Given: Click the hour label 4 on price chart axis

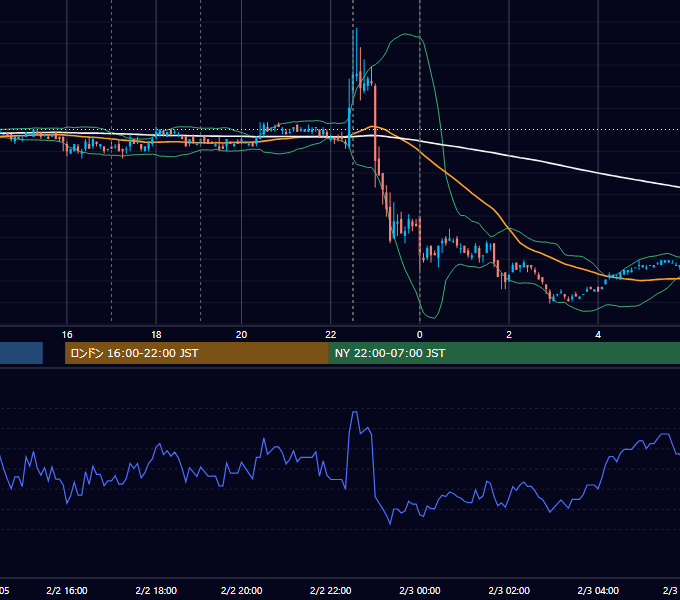Looking at the screenshot, I should [598, 335].
